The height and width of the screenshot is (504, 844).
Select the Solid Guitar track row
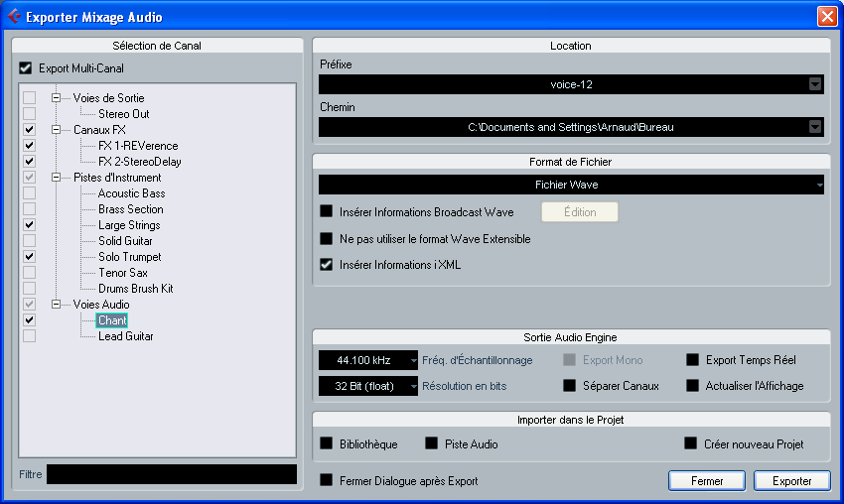pos(125,241)
